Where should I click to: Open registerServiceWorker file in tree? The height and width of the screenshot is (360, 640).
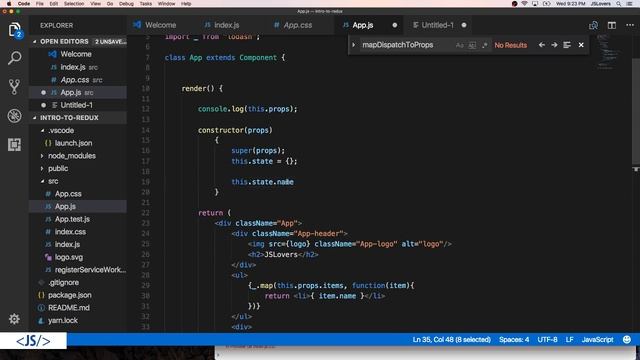(x=90, y=270)
